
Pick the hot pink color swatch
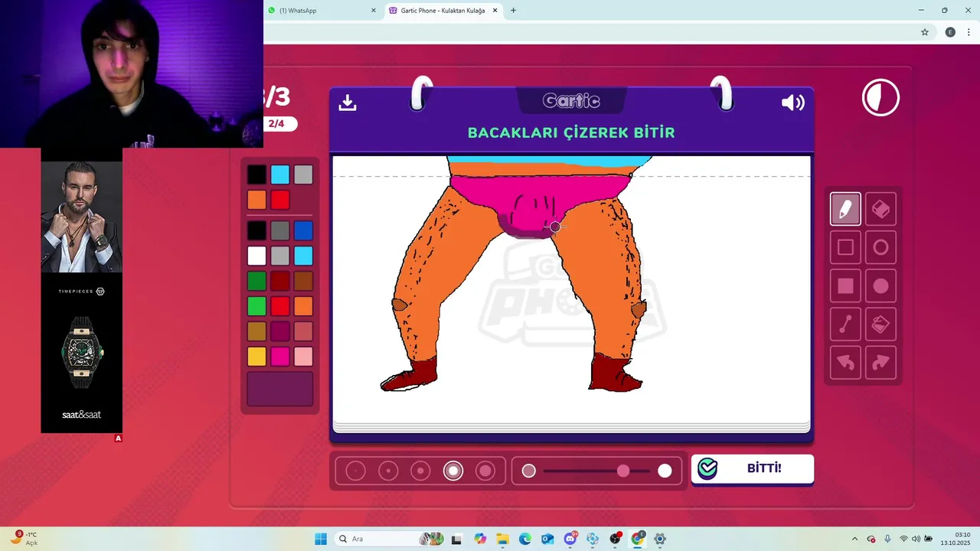(x=280, y=357)
